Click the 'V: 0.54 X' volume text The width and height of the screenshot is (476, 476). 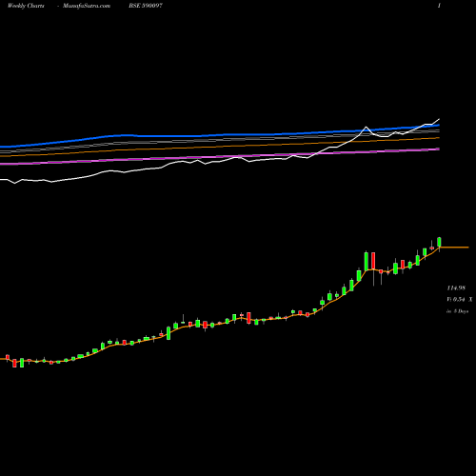click(x=460, y=299)
